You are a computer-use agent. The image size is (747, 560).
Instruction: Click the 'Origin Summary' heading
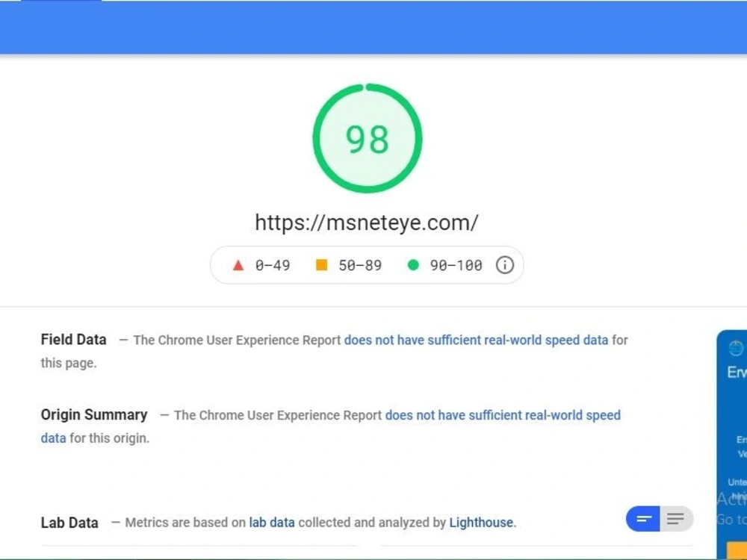click(x=94, y=414)
